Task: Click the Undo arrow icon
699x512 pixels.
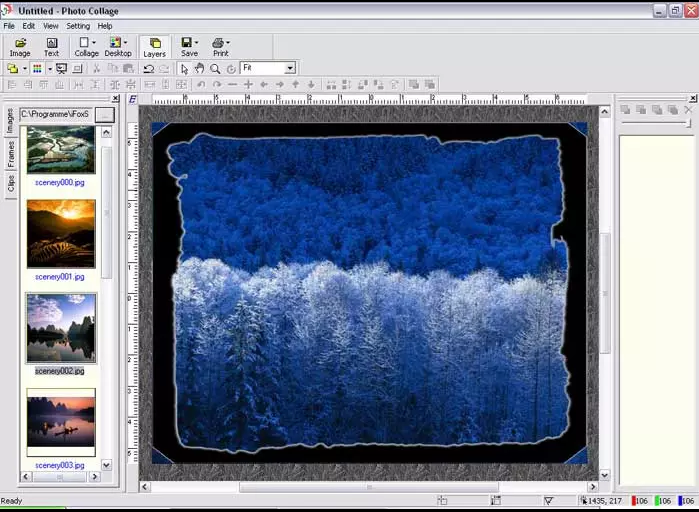Action: (x=148, y=69)
